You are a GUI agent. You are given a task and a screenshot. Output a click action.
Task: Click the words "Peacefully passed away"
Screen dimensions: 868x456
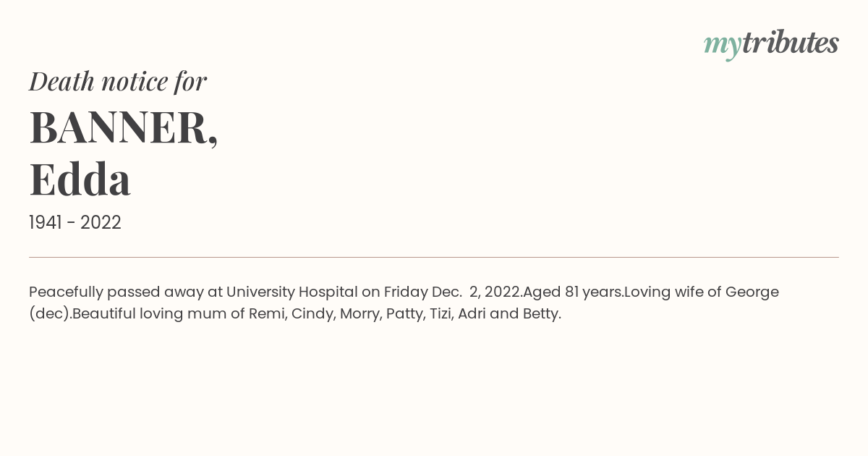pyautogui.click(x=116, y=292)
